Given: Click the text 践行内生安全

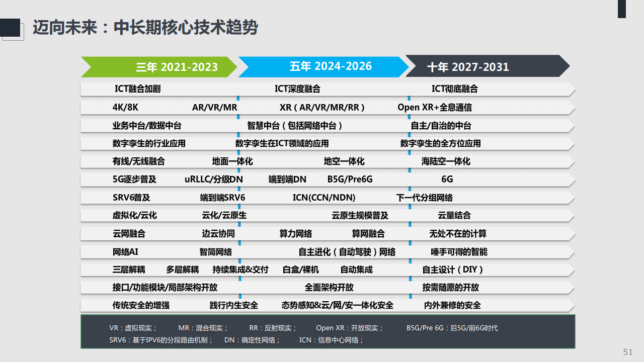Looking at the screenshot, I should [234, 305].
